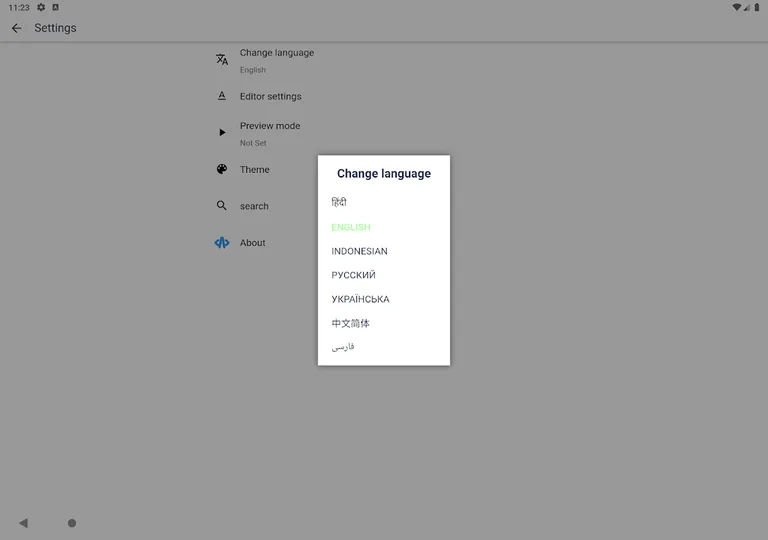Go back using the Settings arrow
The width and height of the screenshot is (768, 540).
17,28
